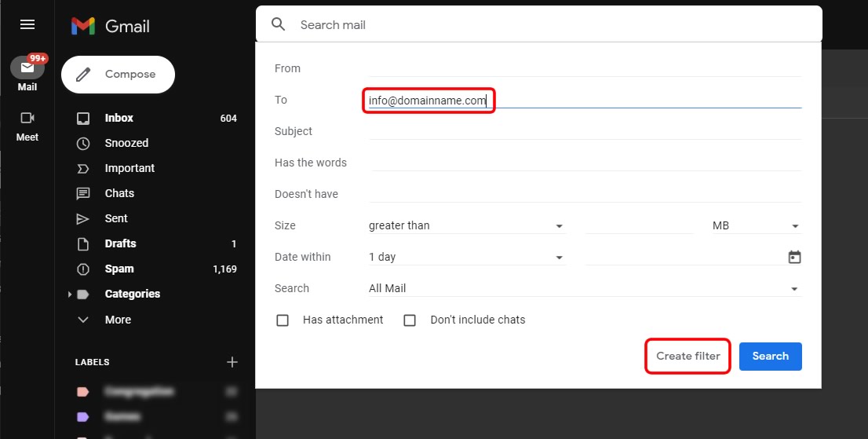Open the date picker calendar icon
The width and height of the screenshot is (868, 439).
[794, 257]
